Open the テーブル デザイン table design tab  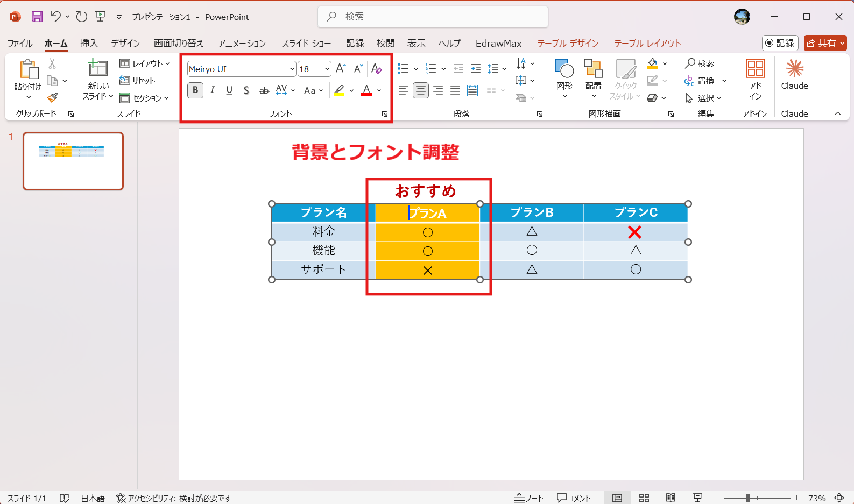coord(568,44)
